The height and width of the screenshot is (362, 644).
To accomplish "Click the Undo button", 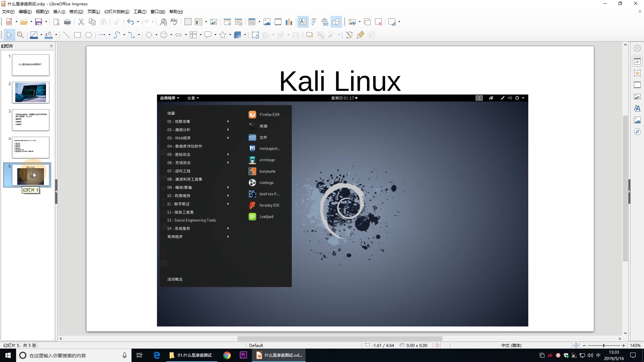I will click(x=131, y=22).
